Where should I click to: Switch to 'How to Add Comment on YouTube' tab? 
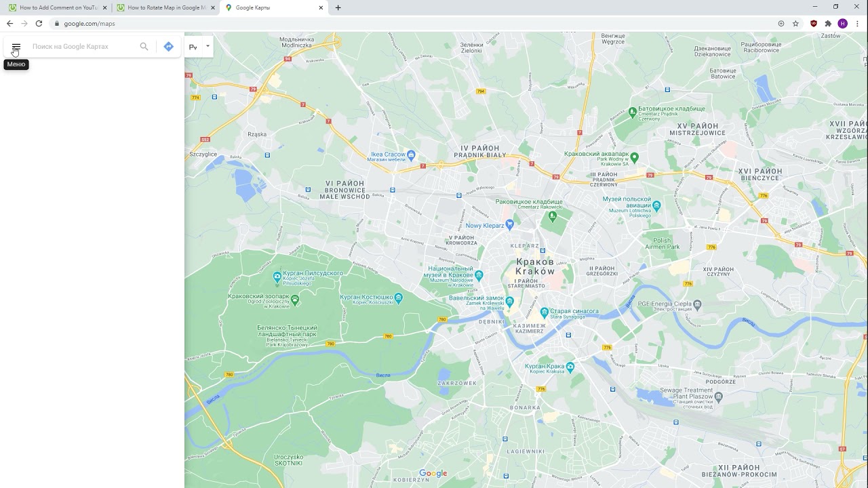click(x=57, y=7)
